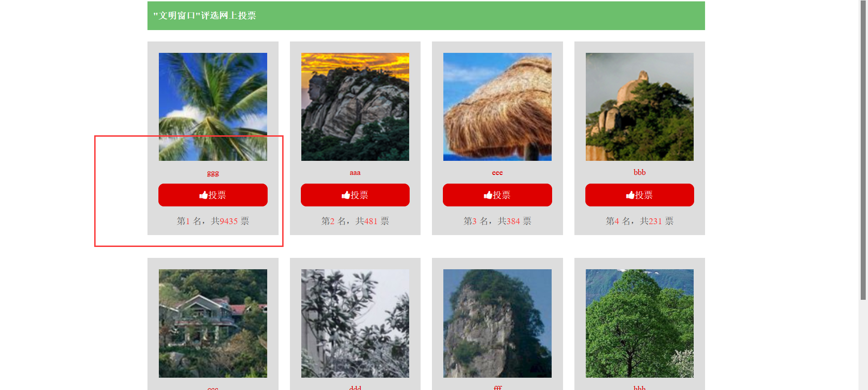Screen dimensions: 868x390
Task: Click thumbs-up icon on bbb vote button
Action: point(630,195)
